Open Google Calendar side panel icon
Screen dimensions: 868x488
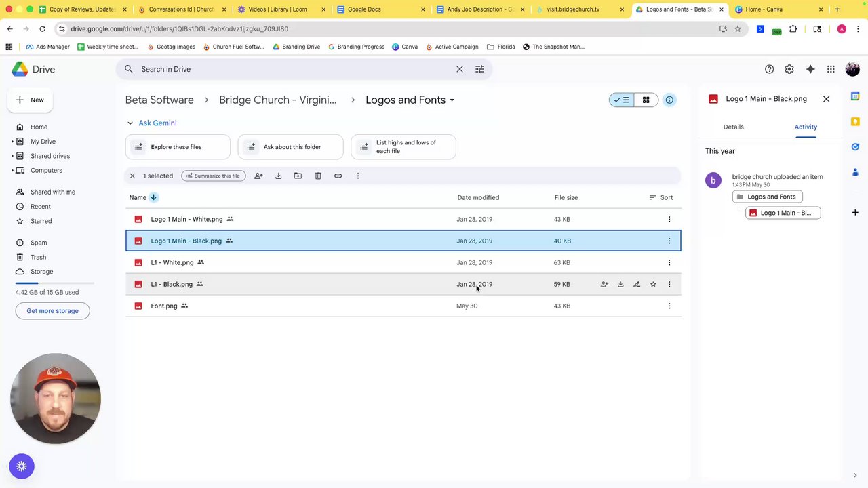(855, 97)
